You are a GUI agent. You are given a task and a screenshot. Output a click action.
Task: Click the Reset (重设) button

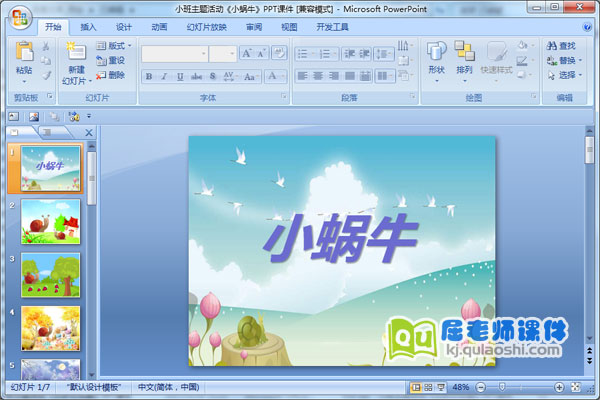tap(111, 60)
